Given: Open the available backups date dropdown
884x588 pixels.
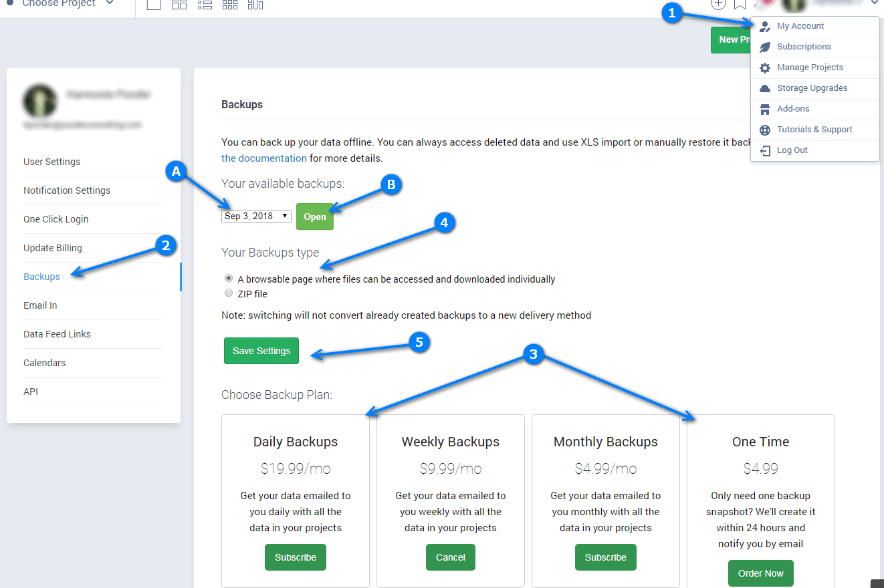Looking at the screenshot, I should [256, 216].
